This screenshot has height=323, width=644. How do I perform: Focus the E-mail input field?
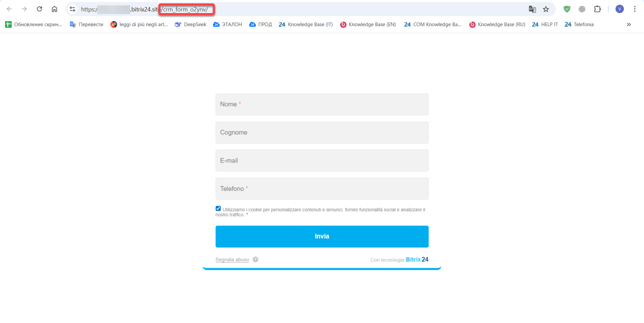pyautogui.click(x=322, y=160)
